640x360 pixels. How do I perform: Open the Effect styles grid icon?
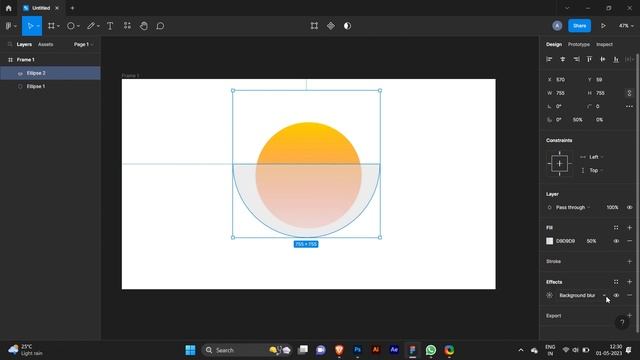616,282
